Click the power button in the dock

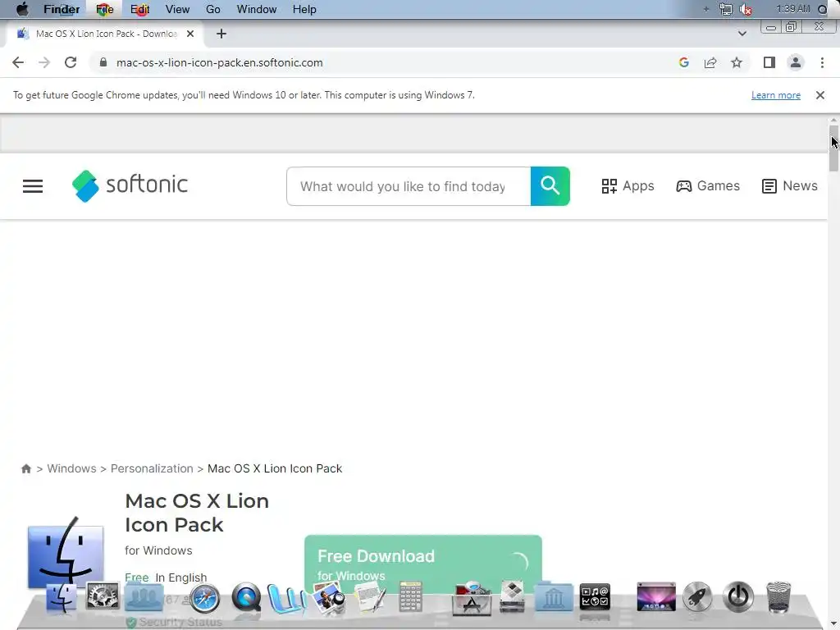tap(738, 597)
